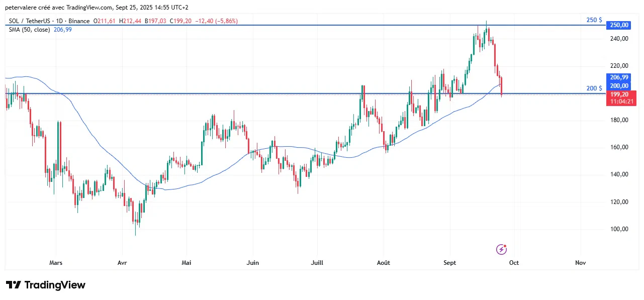The image size is (644, 300).
Task: Click the 160,00 price scale label
Action: coord(619,147)
